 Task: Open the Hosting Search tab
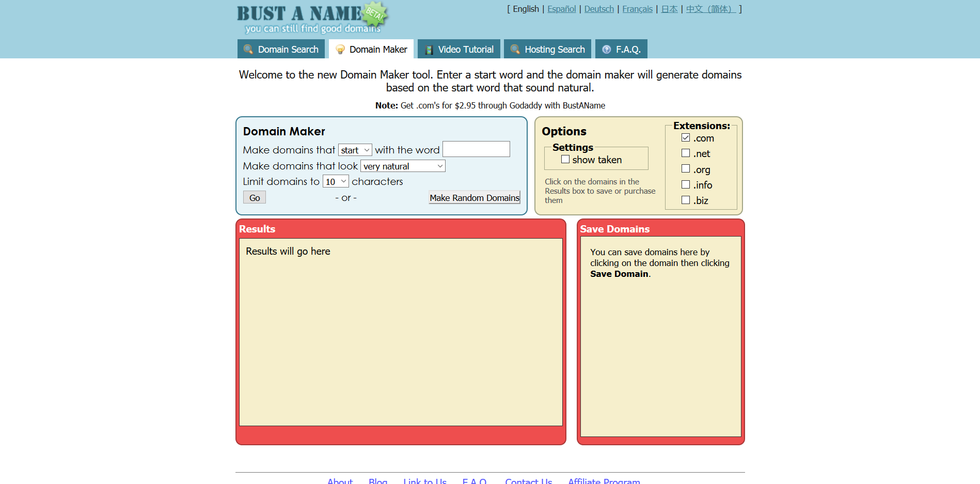[554, 50]
